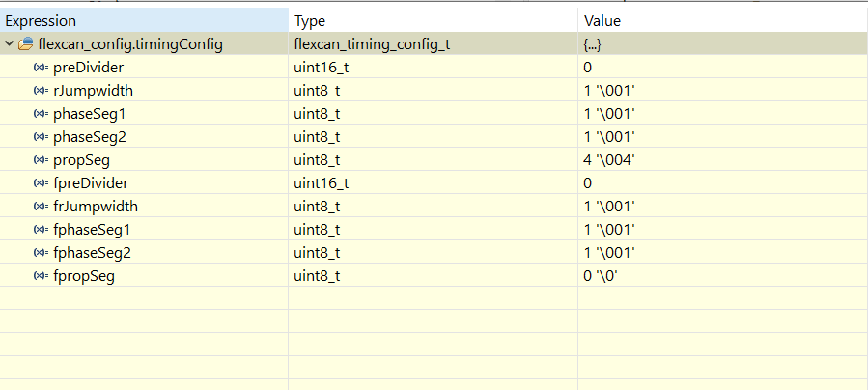Click the Value column header
868x390 pixels.
pyautogui.click(x=723, y=21)
